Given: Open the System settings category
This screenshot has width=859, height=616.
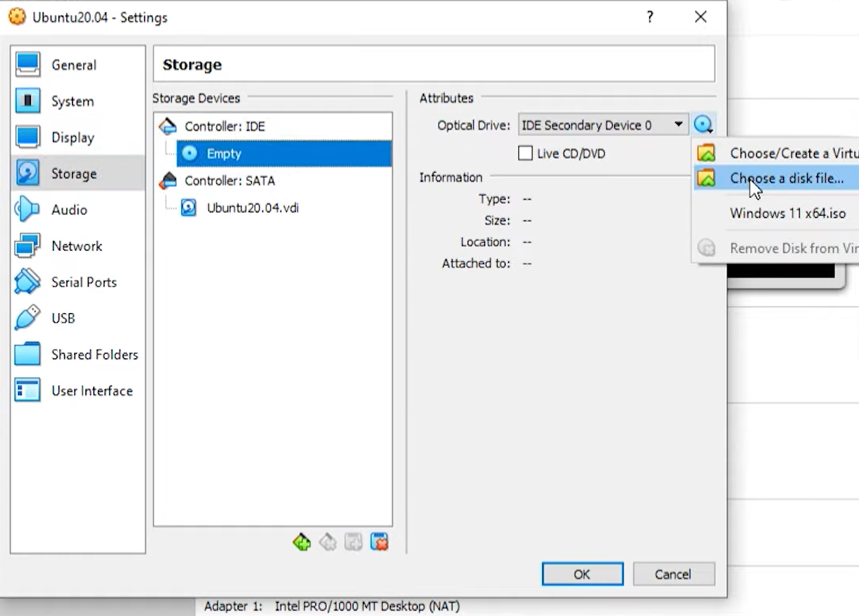Looking at the screenshot, I should [x=78, y=101].
